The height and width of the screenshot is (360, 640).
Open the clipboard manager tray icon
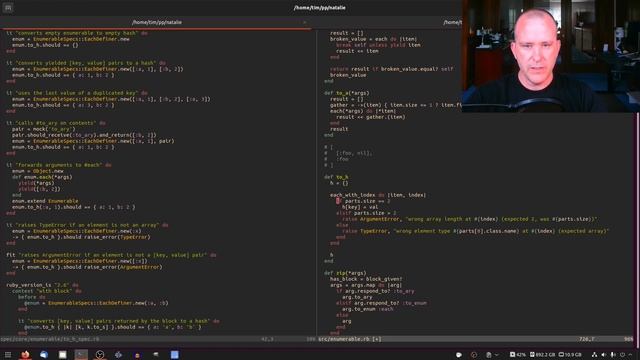(x=489, y=355)
